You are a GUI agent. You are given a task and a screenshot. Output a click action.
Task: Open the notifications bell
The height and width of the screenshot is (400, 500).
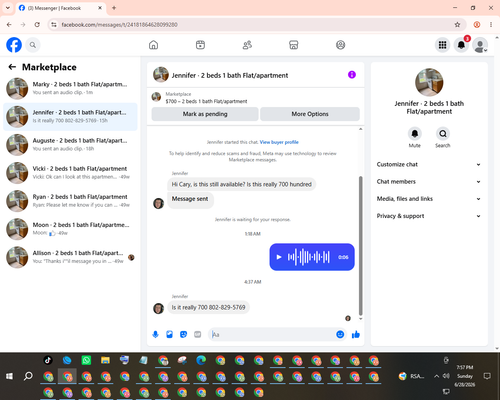click(461, 45)
